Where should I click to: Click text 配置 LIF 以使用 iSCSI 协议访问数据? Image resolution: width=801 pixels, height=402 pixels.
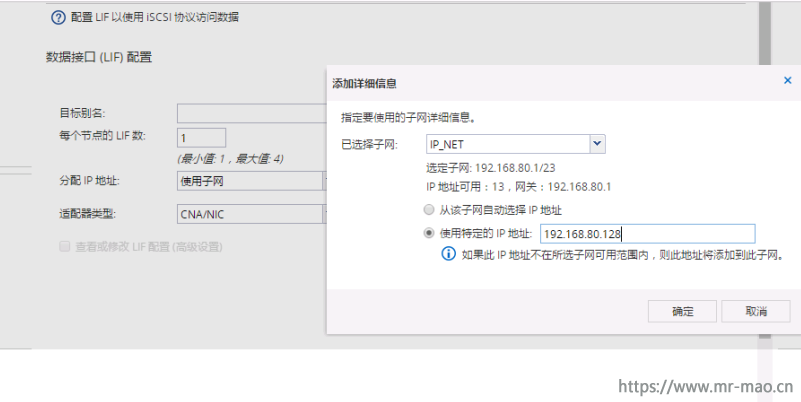tap(154, 17)
